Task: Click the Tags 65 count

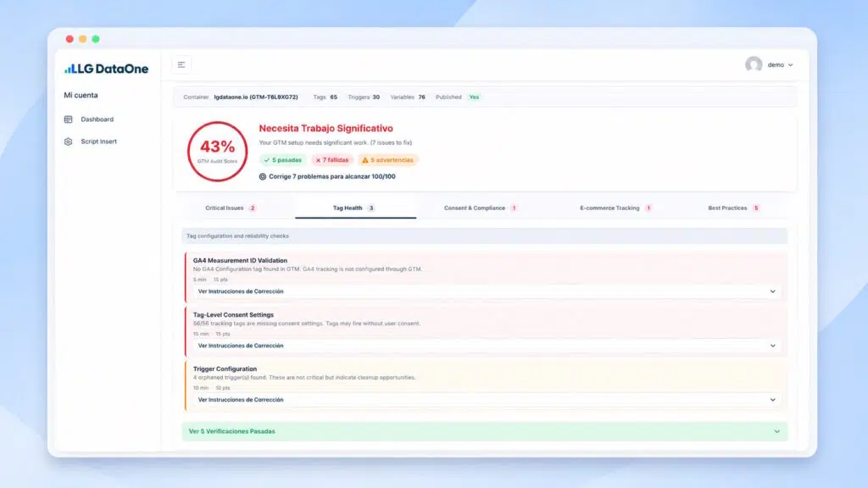Action: pos(325,97)
